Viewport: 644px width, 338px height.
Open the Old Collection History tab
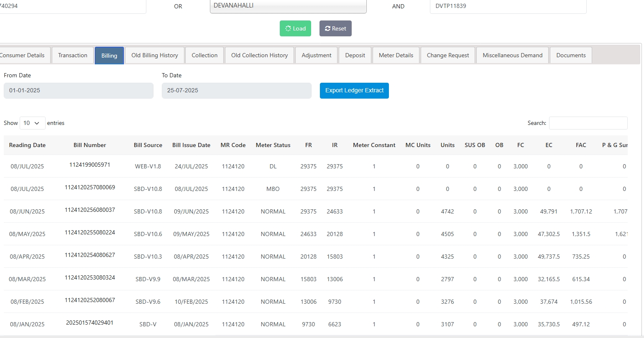click(260, 55)
